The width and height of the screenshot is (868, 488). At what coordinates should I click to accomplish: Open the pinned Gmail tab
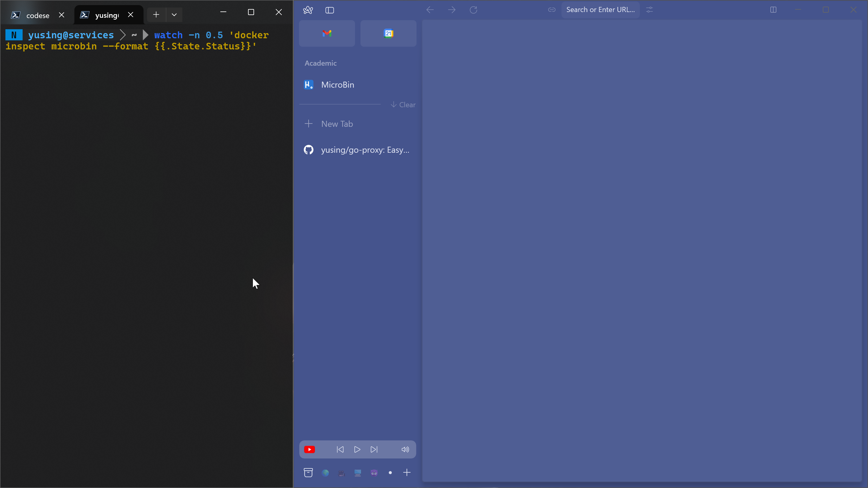(326, 33)
